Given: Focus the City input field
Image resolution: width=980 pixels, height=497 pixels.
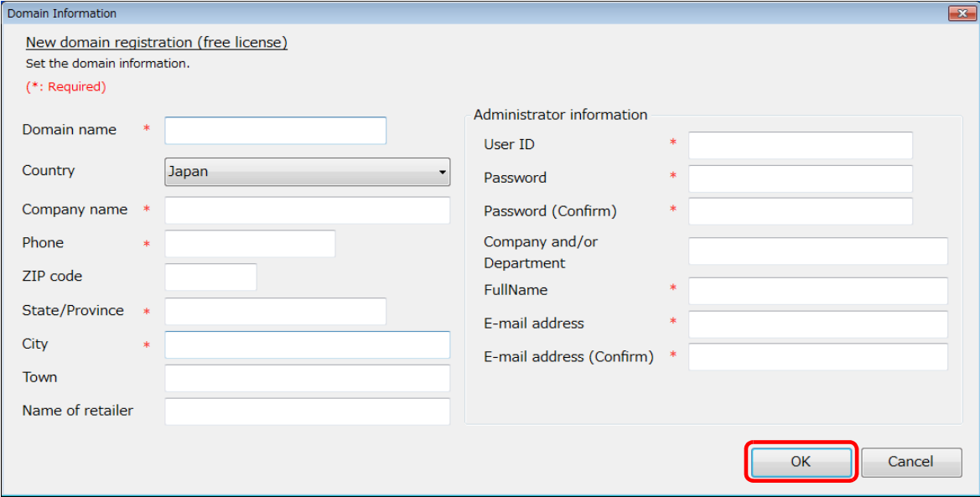Looking at the screenshot, I should (x=307, y=344).
